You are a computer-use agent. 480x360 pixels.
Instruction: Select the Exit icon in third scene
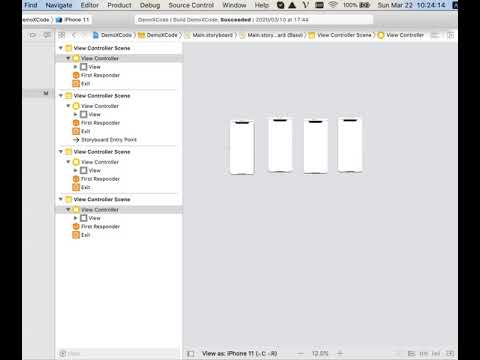[x=76, y=187]
